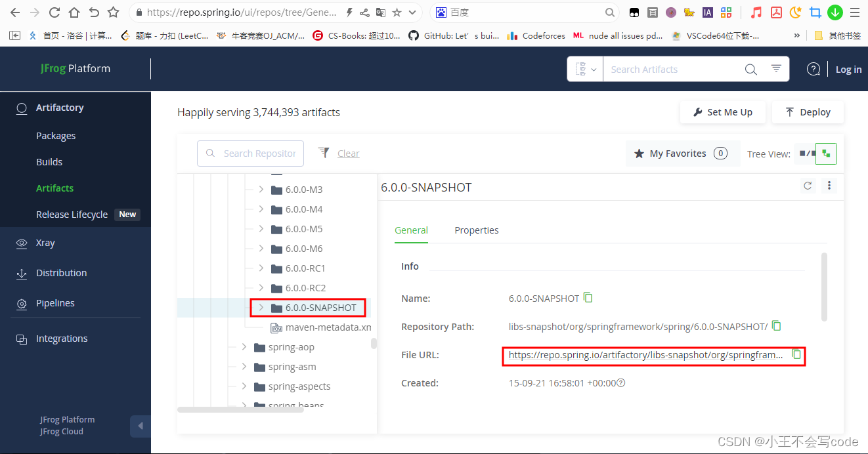Click the browser main menu hamburger icon
The height and width of the screenshot is (454, 868).
(854, 12)
